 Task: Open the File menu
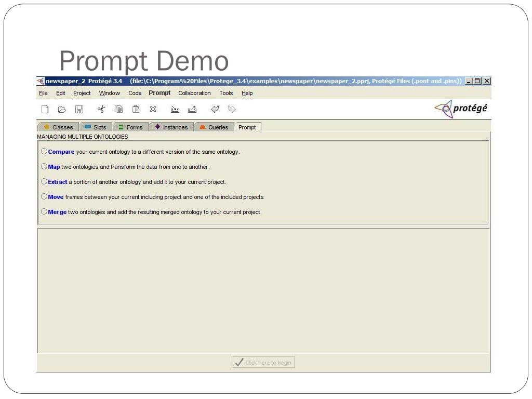43,93
